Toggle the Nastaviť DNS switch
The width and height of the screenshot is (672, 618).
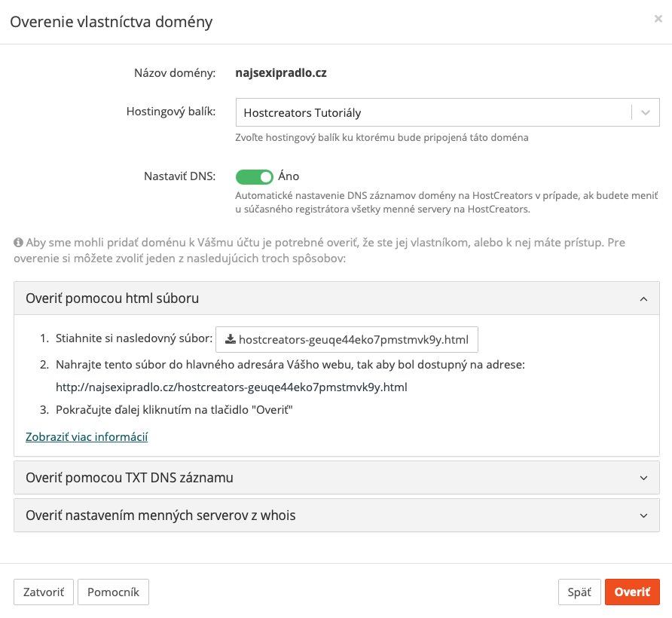point(254,176)
